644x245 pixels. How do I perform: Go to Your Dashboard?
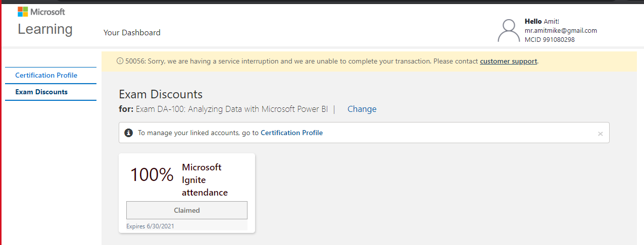point(132,33)
